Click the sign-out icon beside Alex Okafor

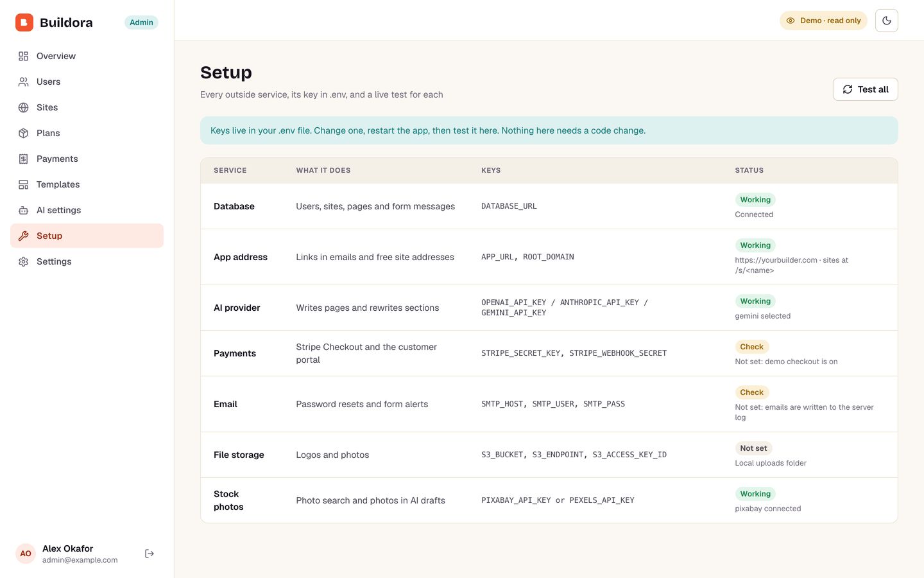pos(150,554)
